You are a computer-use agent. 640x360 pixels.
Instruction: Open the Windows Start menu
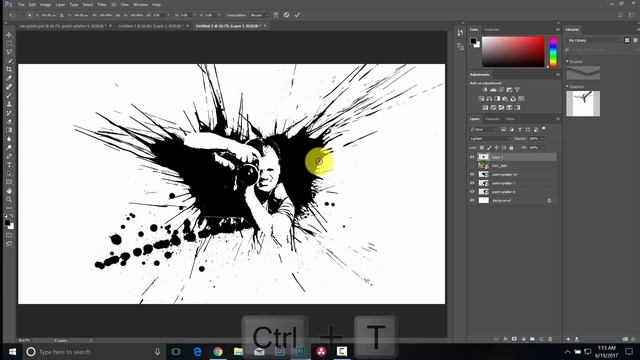point(12,351)
